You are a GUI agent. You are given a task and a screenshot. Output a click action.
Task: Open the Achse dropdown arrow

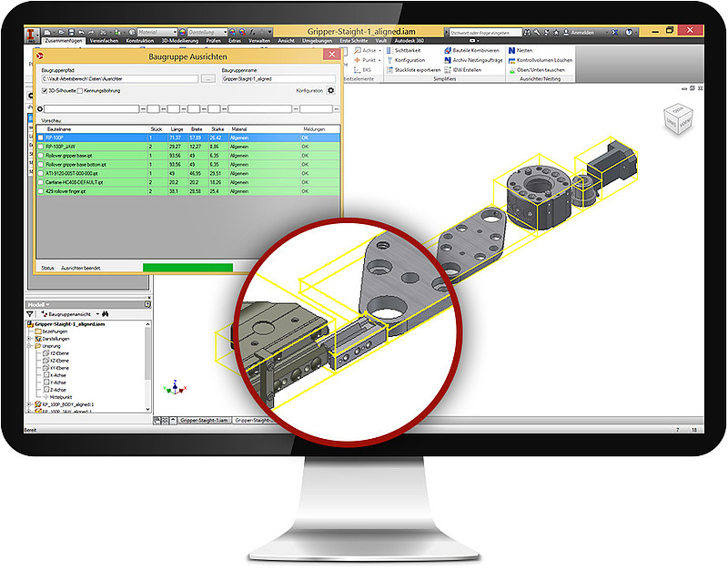[379, 50]
